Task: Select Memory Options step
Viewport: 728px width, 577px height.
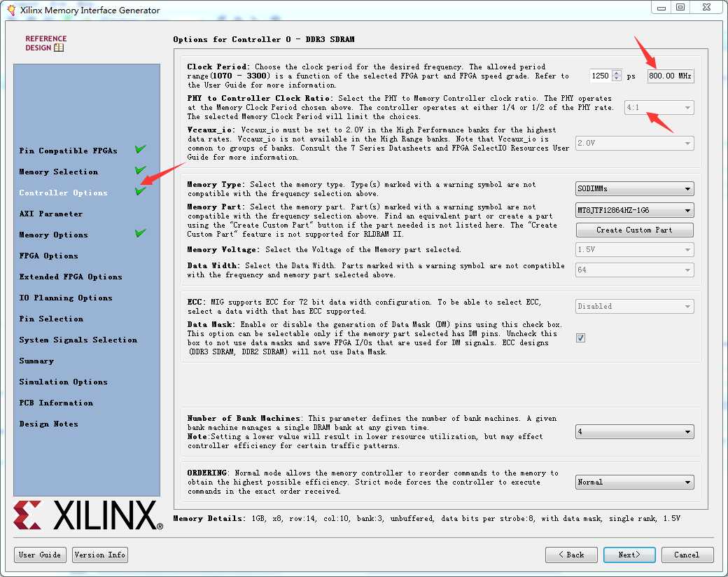Action: tap(53, 235)
